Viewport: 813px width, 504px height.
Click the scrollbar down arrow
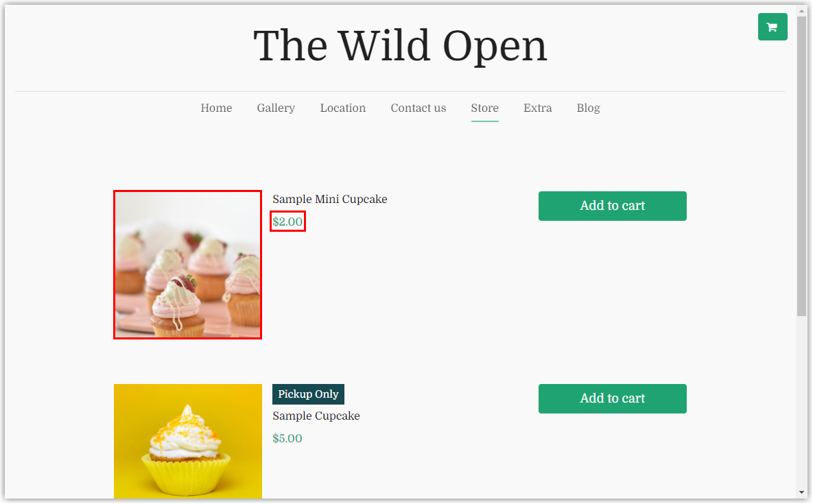point(801,492)
